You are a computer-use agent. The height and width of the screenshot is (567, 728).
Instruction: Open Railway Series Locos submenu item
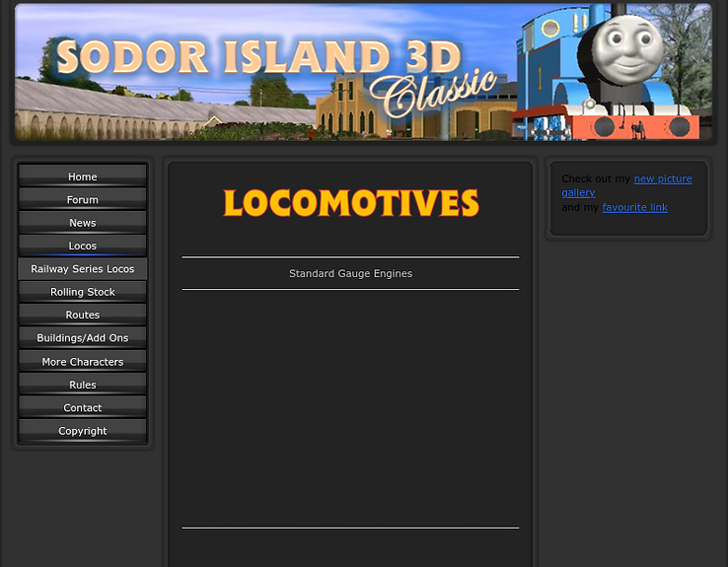pos(83,268)
